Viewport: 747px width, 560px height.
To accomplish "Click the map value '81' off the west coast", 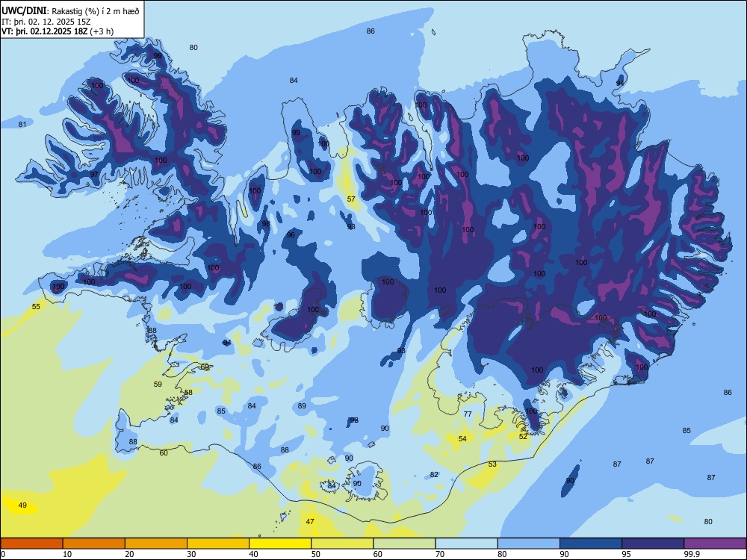I will tap(22, 124).
